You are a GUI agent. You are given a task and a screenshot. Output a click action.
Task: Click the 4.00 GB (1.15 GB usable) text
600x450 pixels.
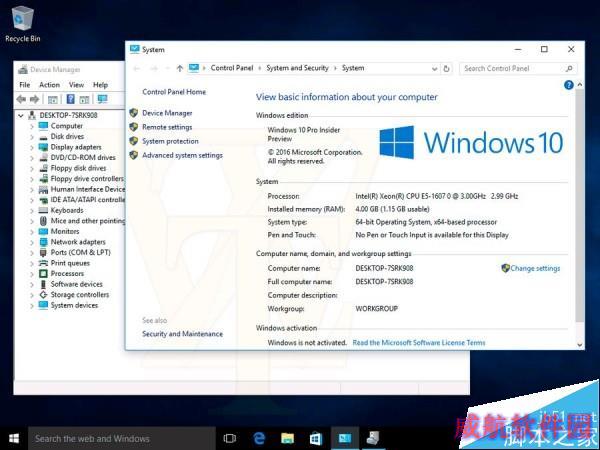coord(392,209)
